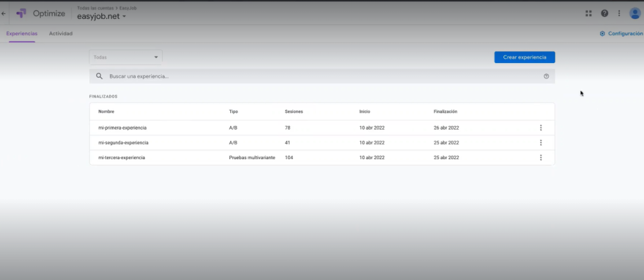
Task: Click the help icon inside the search bar
Action: click(547, 76)
